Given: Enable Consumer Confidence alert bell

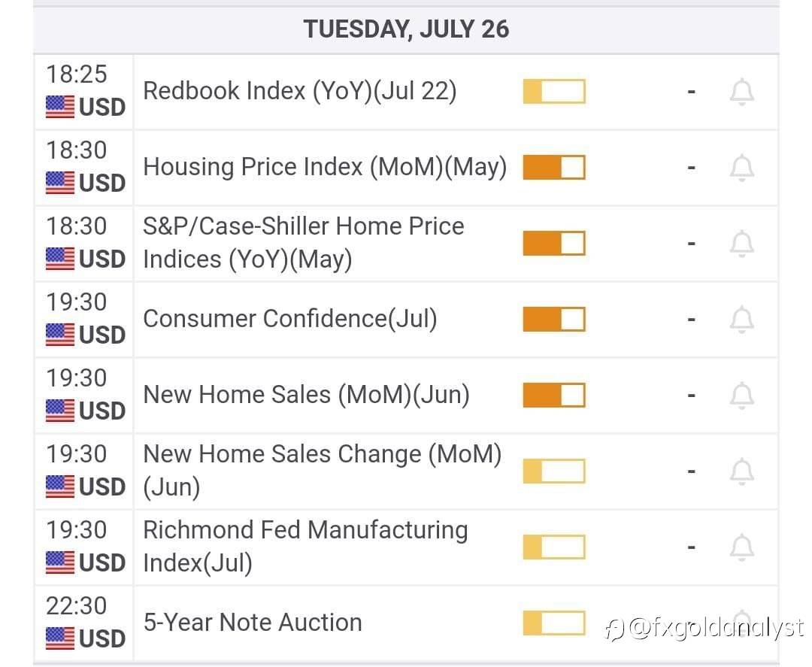Looking at the screenshot, I should click(741, 320).
